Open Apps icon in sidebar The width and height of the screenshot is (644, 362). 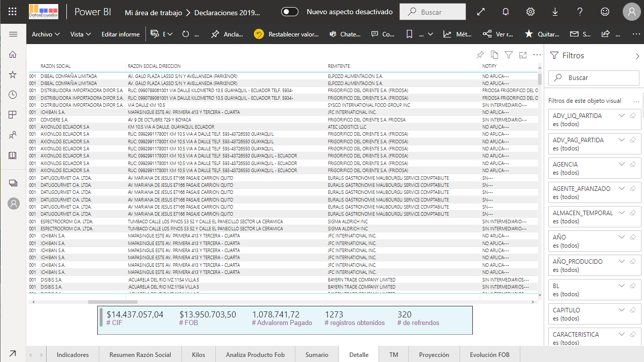point(13,115)
